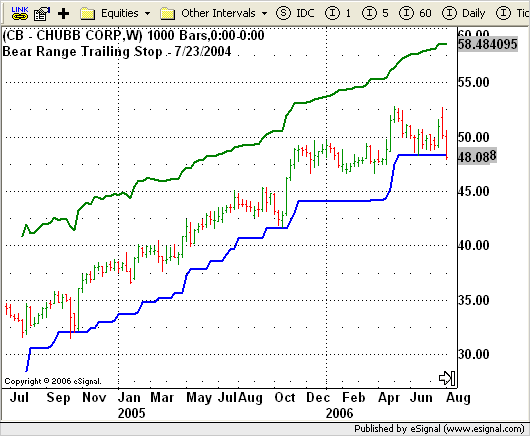Switch to the 1-minute interval
530x436 pixels.
pyautogui.click(x=337, y=14)
